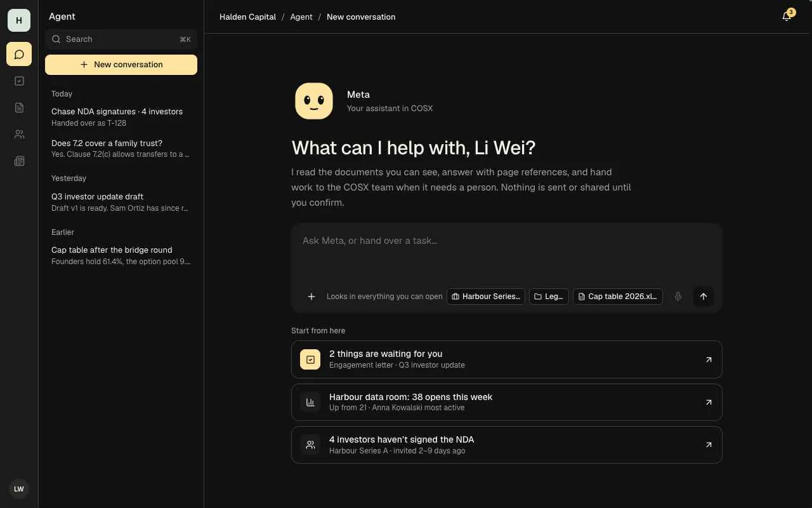The width and height of the screenshot is (812, 508).
Task: Click the '2 things are waiting for you' title
Action: [x=386, y=354]
